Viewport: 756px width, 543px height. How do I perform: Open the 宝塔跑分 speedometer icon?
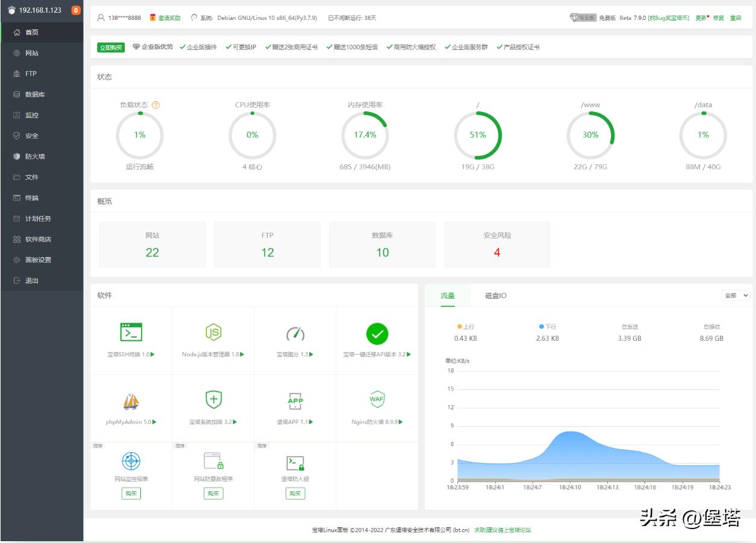(295, 333)
